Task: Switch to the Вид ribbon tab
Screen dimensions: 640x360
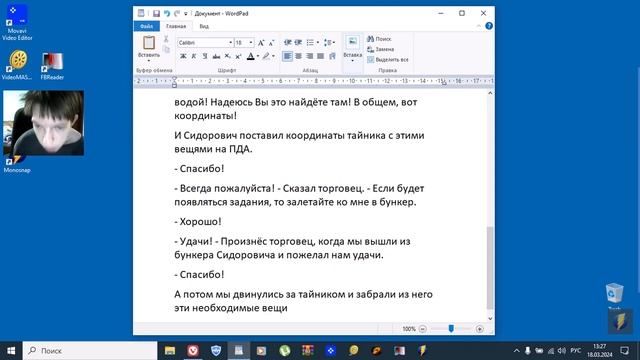Action: point(204,26)
